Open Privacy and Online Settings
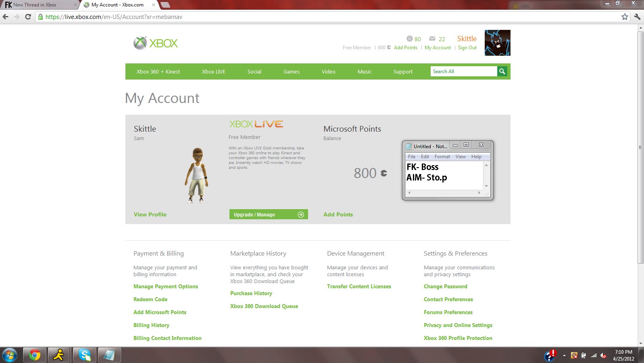The height and width of the screenshot is (363, 644). pyautogui.click(x=458, y=325)
